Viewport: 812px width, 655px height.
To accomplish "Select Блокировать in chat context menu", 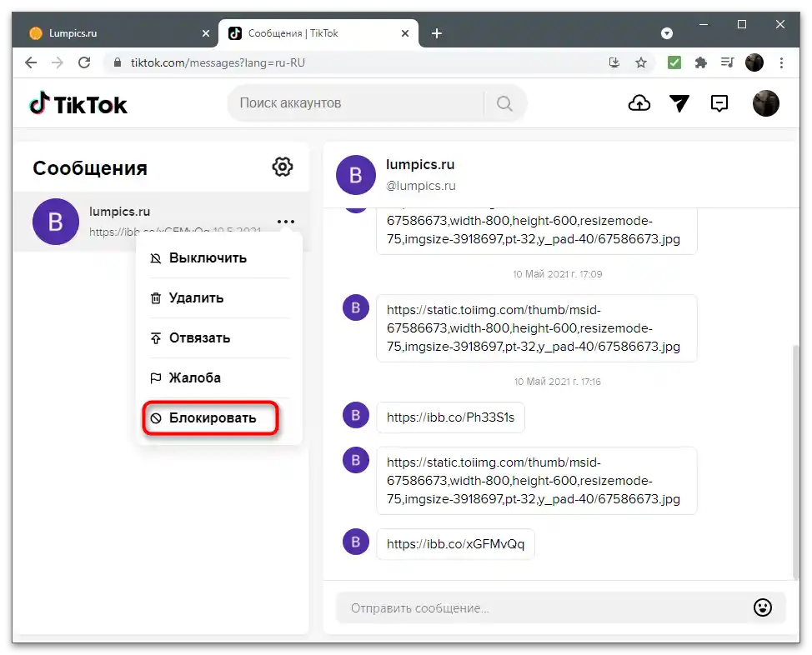I will click(211, 417).
